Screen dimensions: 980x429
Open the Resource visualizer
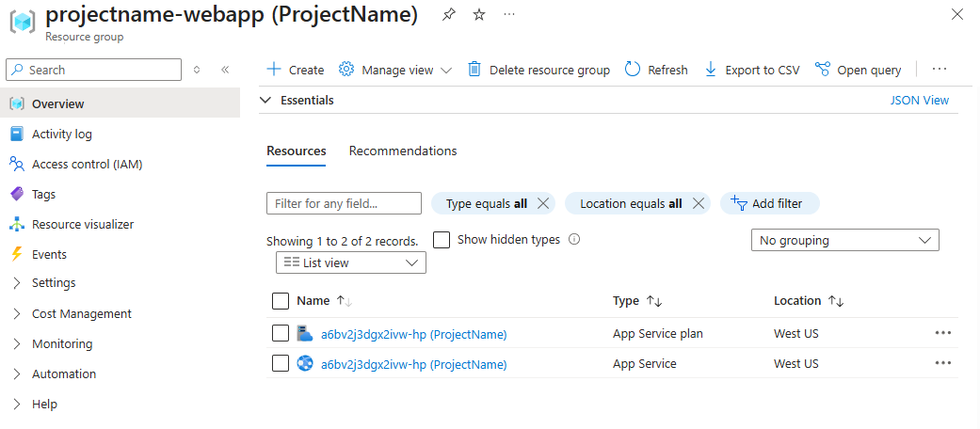[x=83, y=225]
